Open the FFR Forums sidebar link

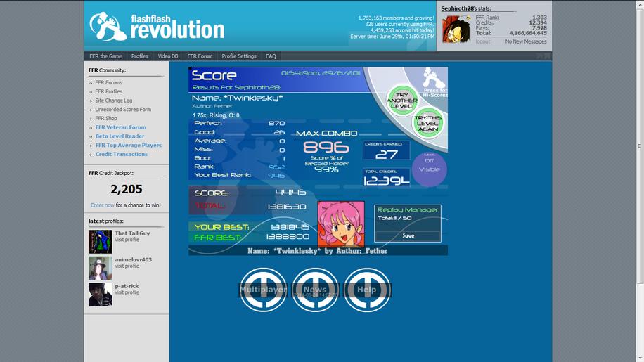(x=109, y=82)
